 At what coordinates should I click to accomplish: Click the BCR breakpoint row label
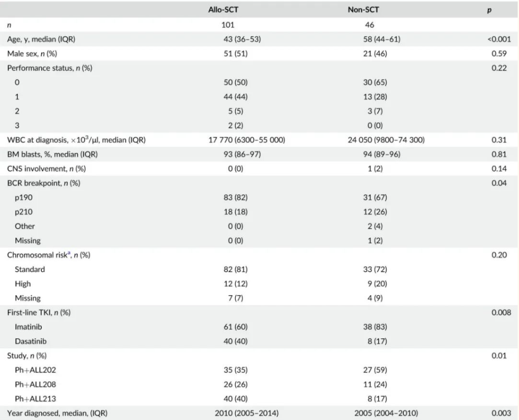44,183
